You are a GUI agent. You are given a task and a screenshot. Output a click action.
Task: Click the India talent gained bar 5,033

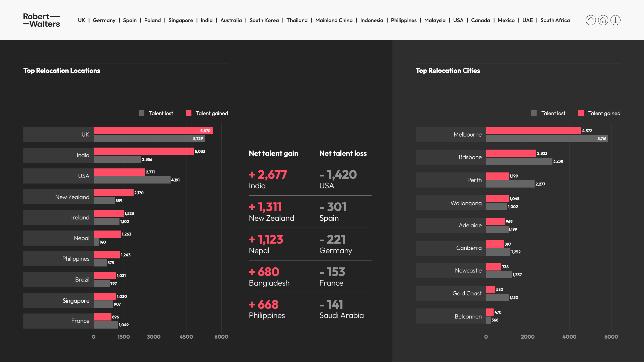coord(144,151)
